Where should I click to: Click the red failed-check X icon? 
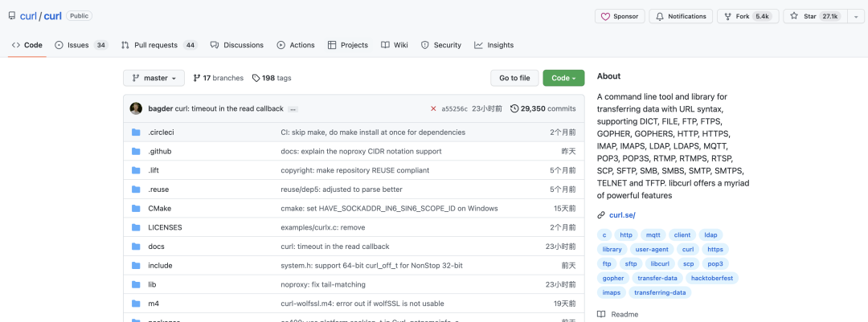click(x=433, y=108)
